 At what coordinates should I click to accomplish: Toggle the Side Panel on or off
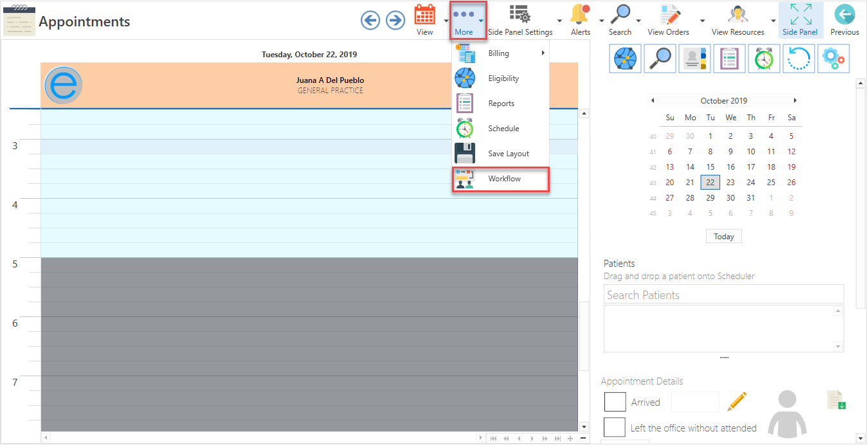coord(800,14)
